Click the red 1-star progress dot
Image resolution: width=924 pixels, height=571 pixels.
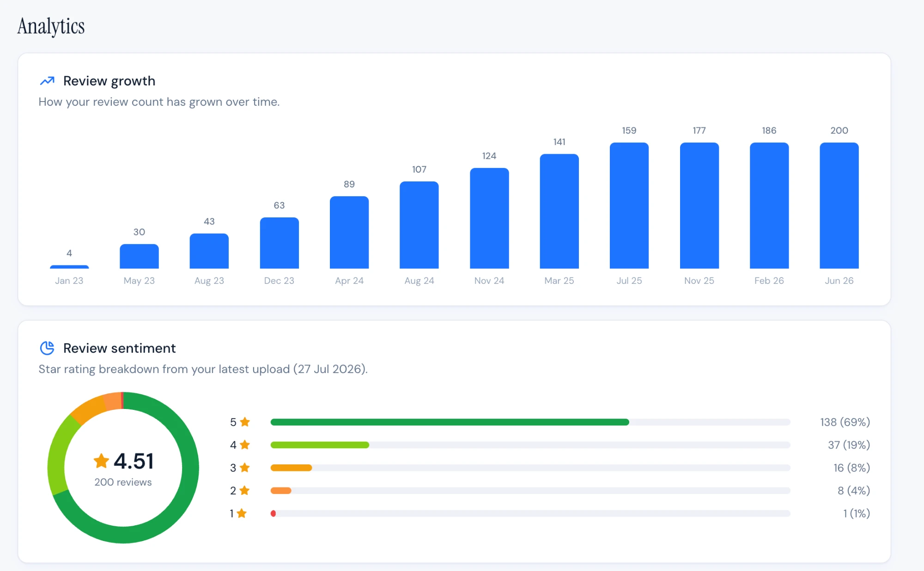tap(274, 513)
